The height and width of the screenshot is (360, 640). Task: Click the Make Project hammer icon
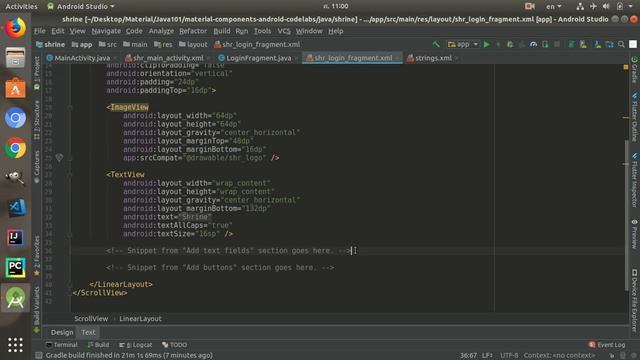[436, 44]
